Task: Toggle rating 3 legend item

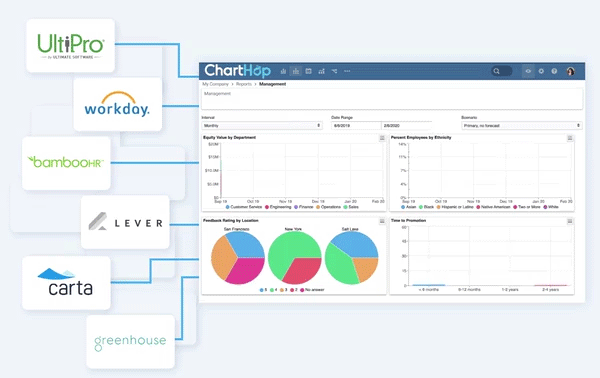Action: tap(284, 290)
